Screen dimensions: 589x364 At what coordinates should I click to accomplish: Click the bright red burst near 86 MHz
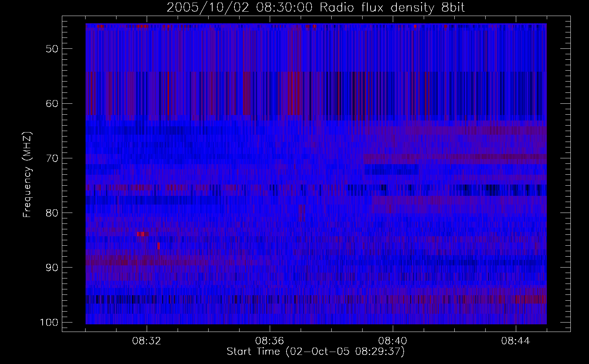tap(158, 246)
